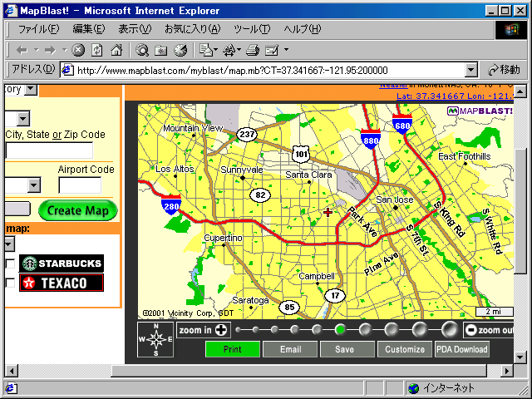This screenshot has width=532, height=399.
Task: Open the ヘルプ(H) menu
Action: [302, 29]
